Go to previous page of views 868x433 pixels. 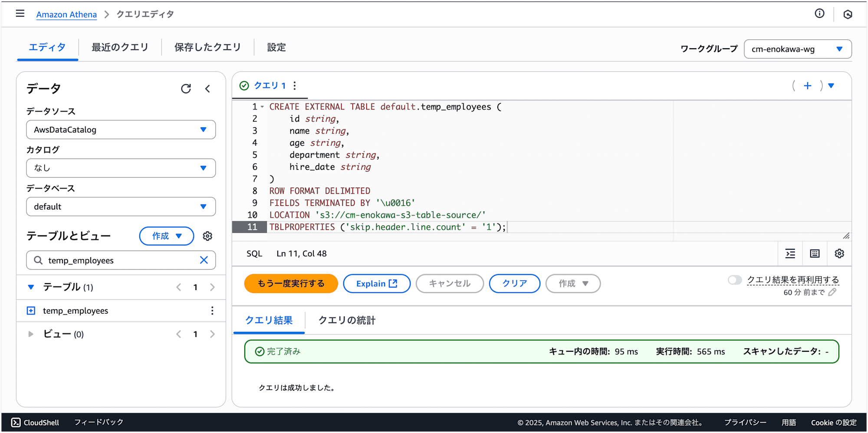[x=179, y=334]
